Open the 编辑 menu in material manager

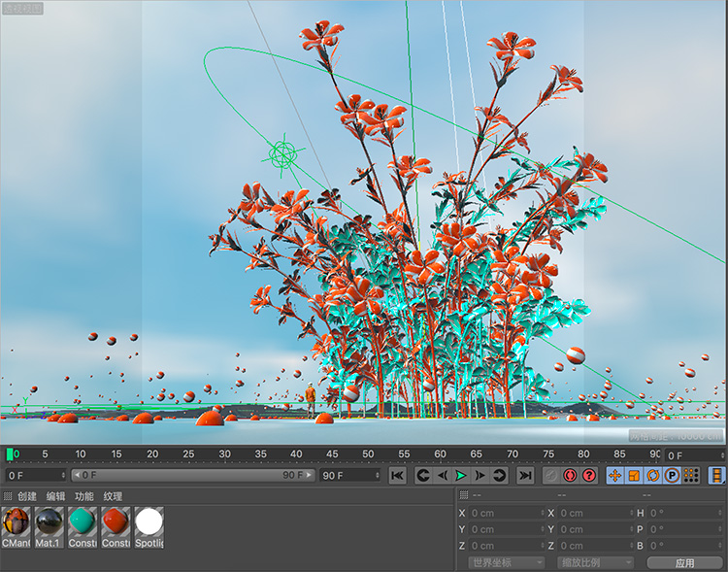click(x=55, y=496)
